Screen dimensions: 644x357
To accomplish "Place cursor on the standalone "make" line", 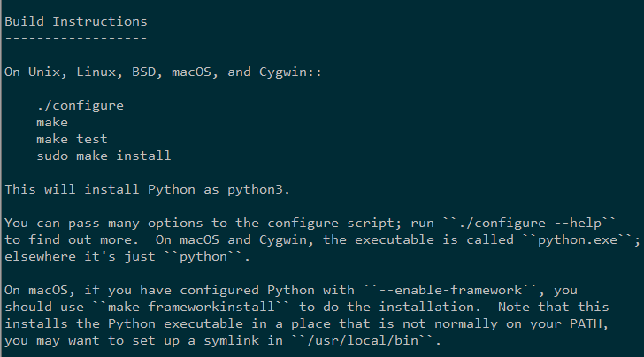I will pos(52,122).
